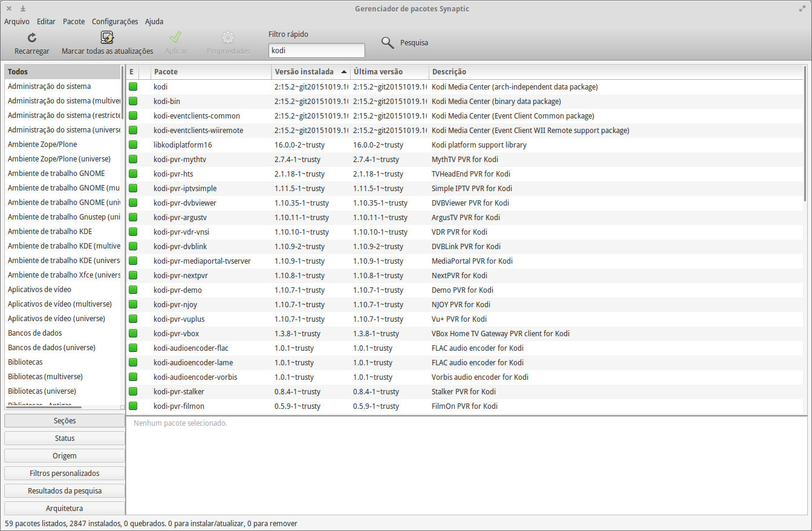
Task: Click the Aplicar checkmark icon
Action: click(x=175, y=38)
